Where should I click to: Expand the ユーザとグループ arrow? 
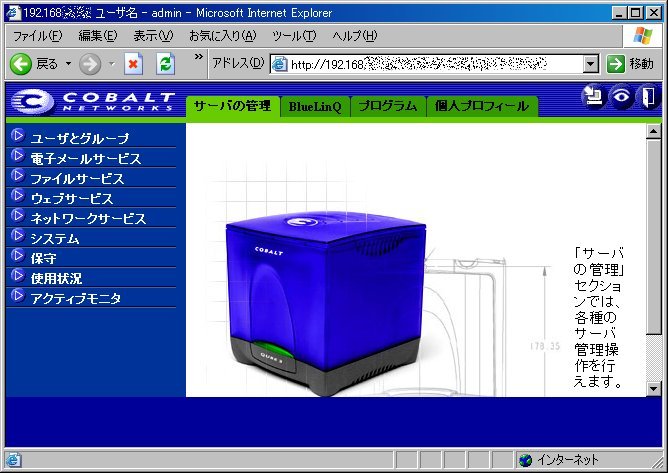pos(17,136)
